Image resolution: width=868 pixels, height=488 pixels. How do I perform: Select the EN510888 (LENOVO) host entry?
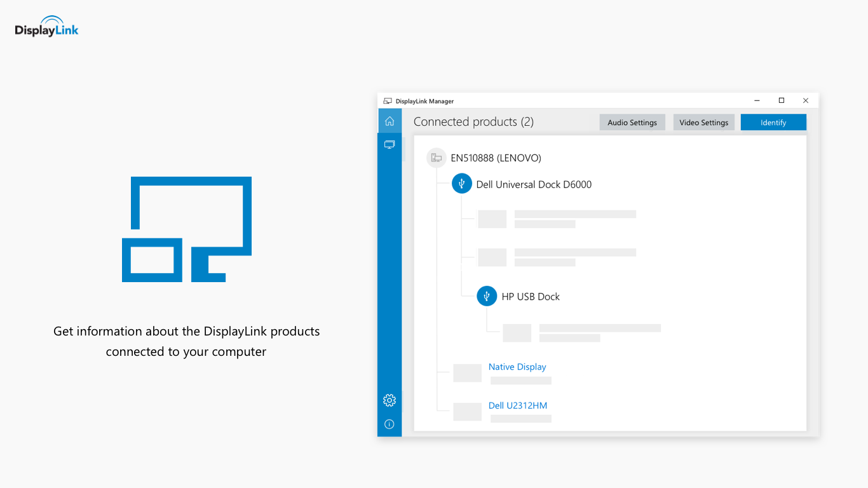[496, 158]
